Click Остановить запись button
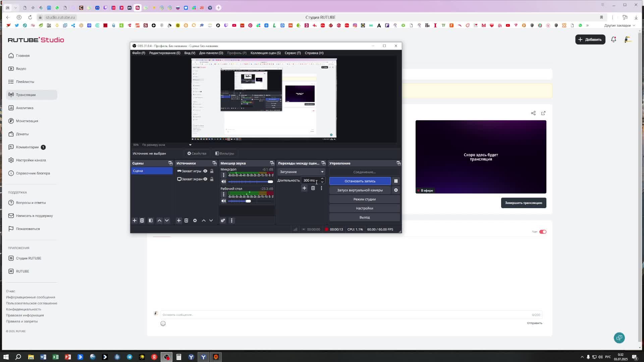 [x=360, y=181]
